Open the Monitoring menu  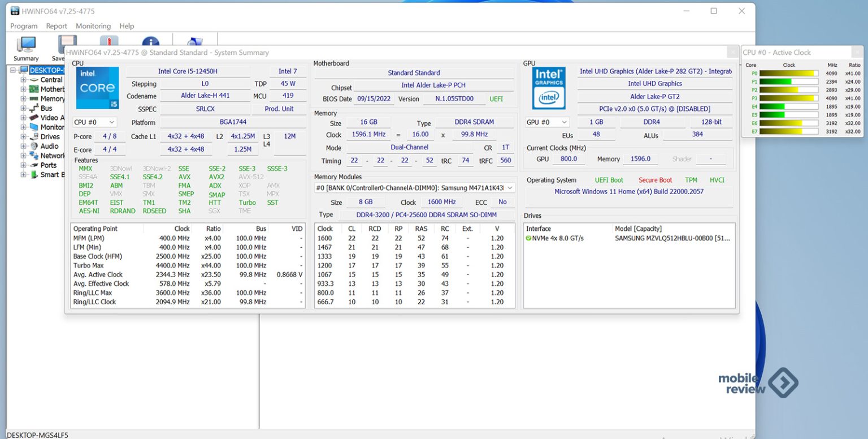point(93,26)
